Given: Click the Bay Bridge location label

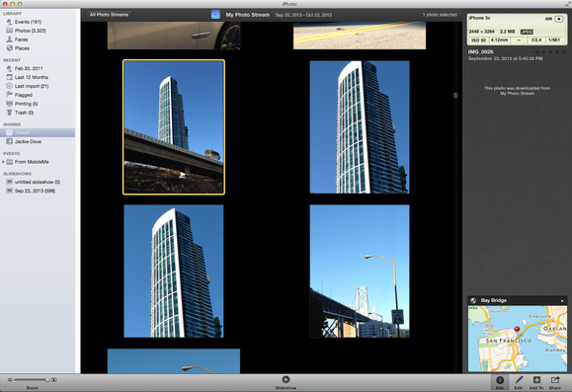Looking at the screenshot, I should (x=494, y=300).
